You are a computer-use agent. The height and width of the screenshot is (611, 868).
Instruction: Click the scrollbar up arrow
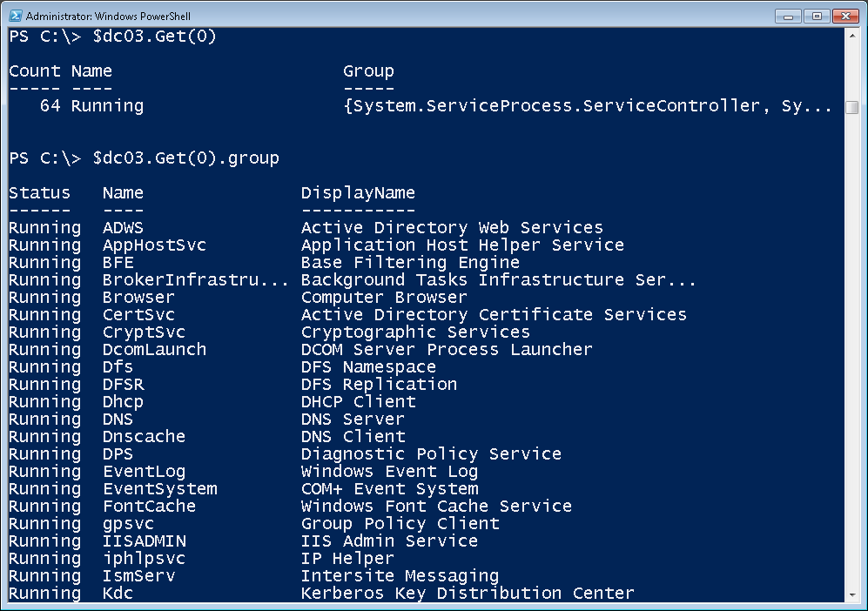pos(851,37)
